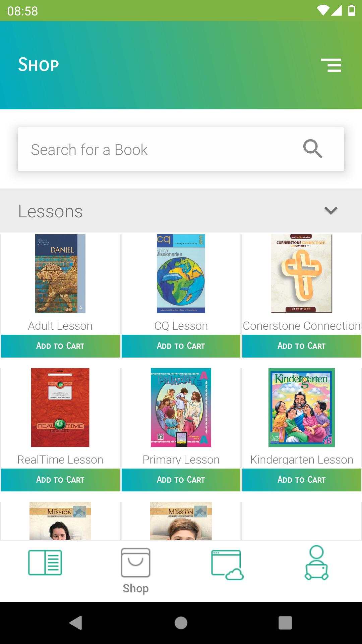Tap the Android home circle icon

[x=181, y=623]
